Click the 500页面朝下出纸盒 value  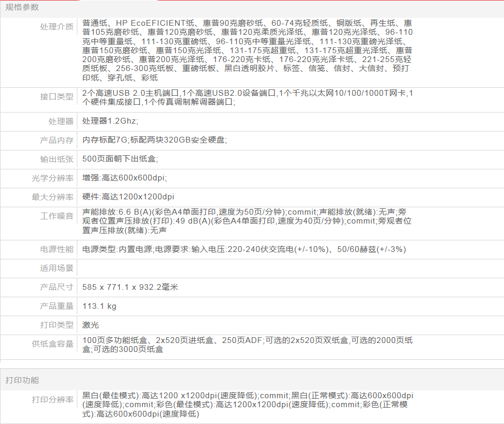120,159
